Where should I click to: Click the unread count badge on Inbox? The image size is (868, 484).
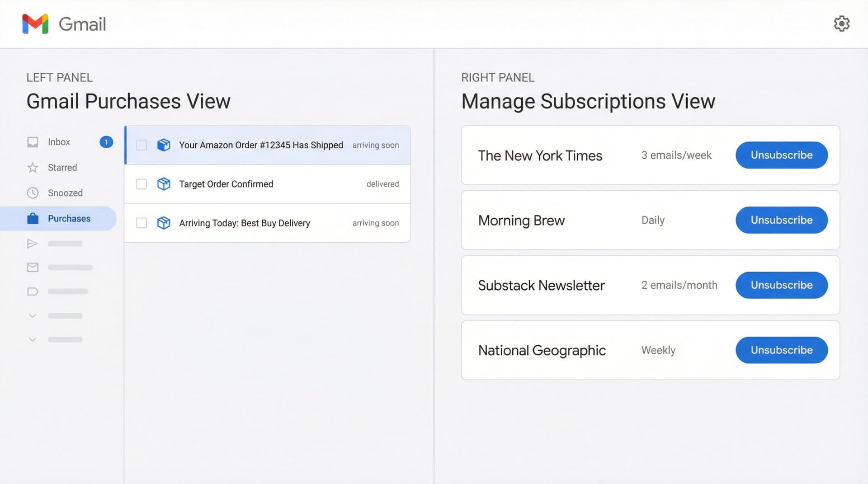tap(106, 141)
